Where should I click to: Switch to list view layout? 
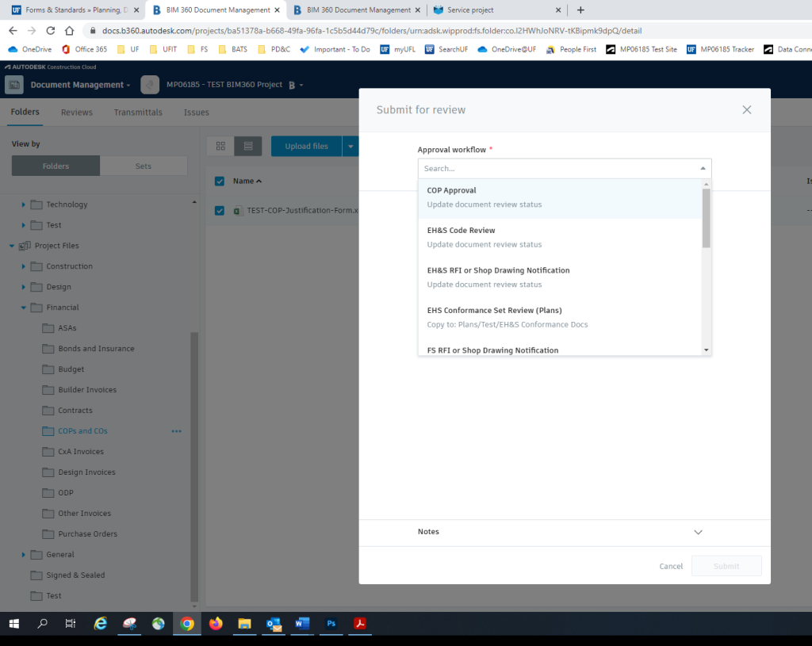[x=248, y=146]
